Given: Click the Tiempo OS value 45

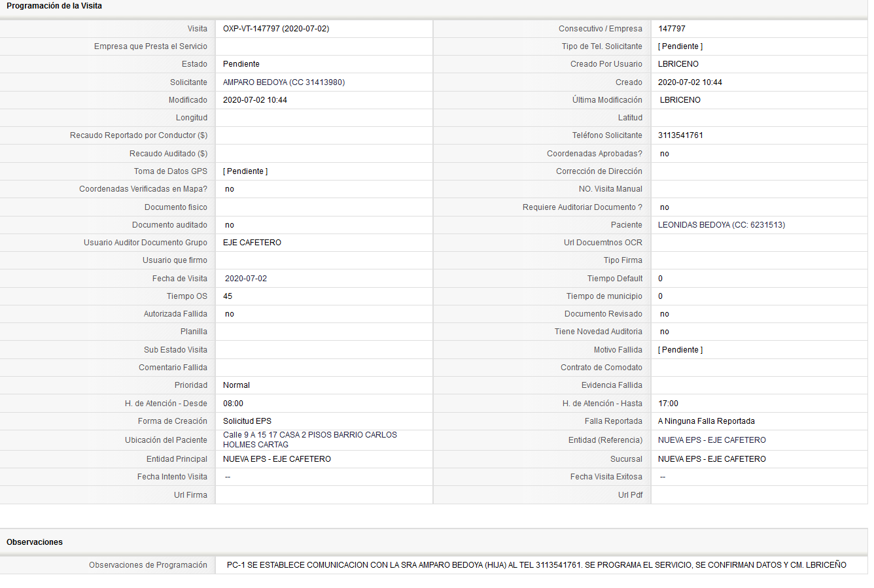Looking at the screenshot, I should tap(228, 296).
